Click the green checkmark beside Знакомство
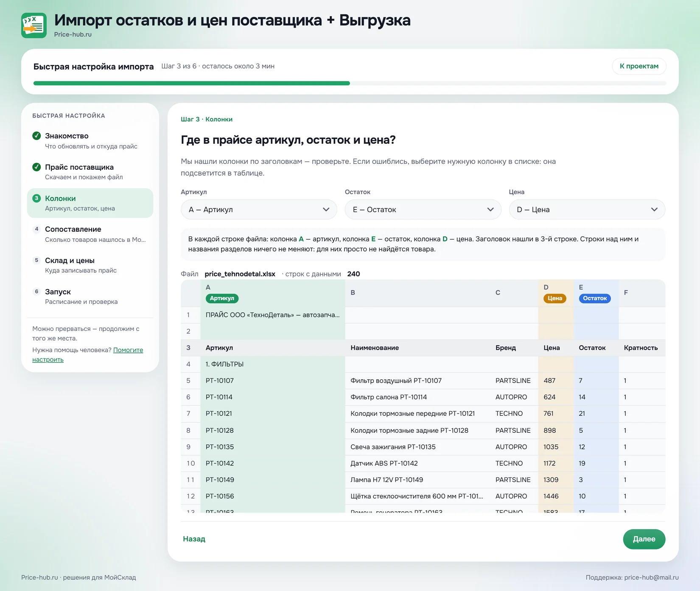Screen dimensions: 700x591 37,136
